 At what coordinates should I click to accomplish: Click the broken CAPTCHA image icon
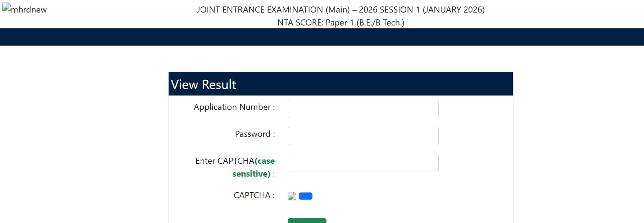point(292,196)
